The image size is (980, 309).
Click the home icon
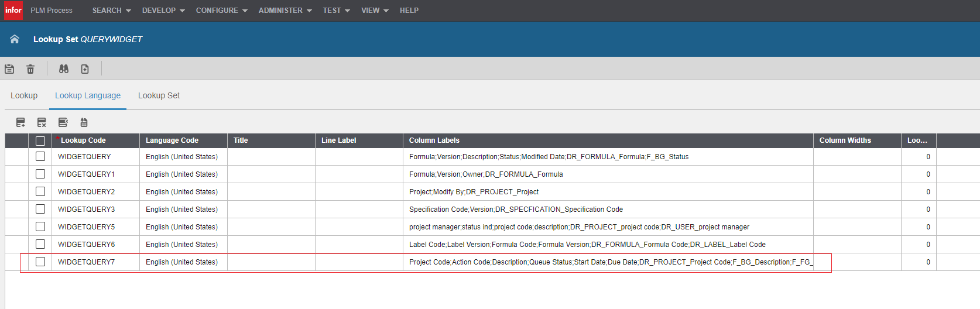(15, 39)
